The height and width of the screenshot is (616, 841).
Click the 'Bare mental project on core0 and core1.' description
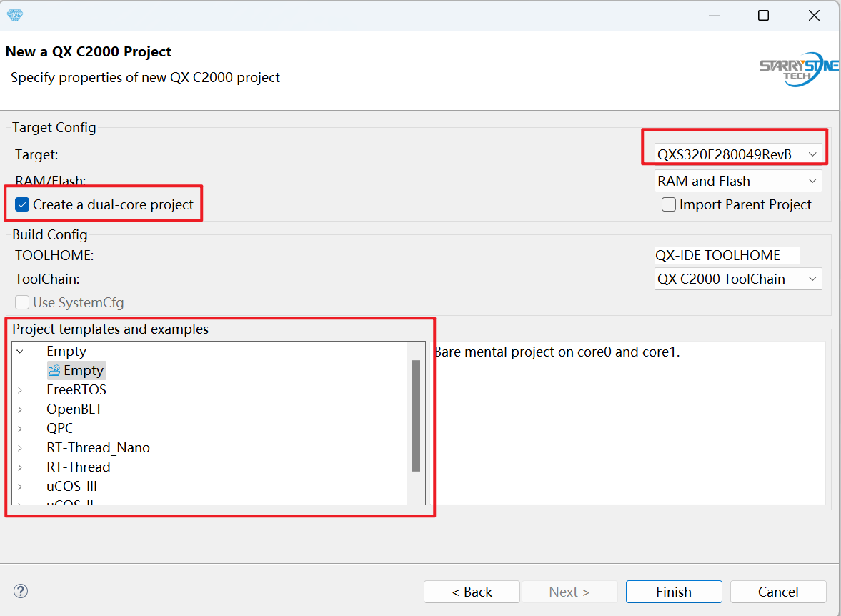coord(557,352)
